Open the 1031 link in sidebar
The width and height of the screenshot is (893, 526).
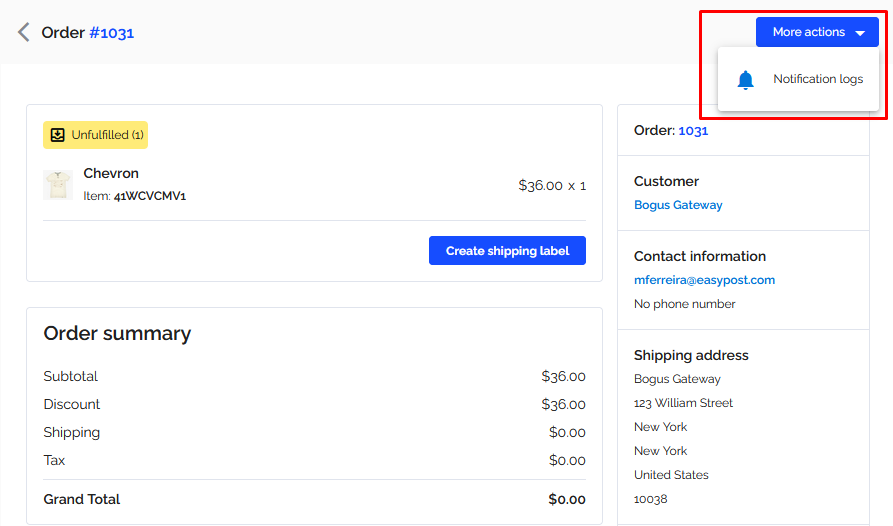click(x=693, y=130)
